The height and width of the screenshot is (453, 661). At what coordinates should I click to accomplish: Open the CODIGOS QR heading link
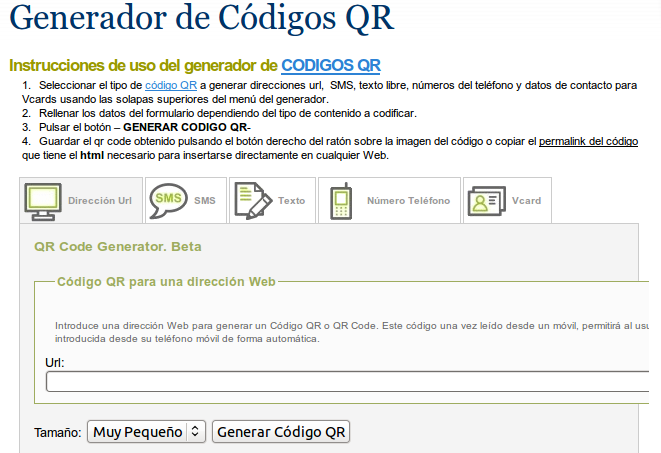331,65
